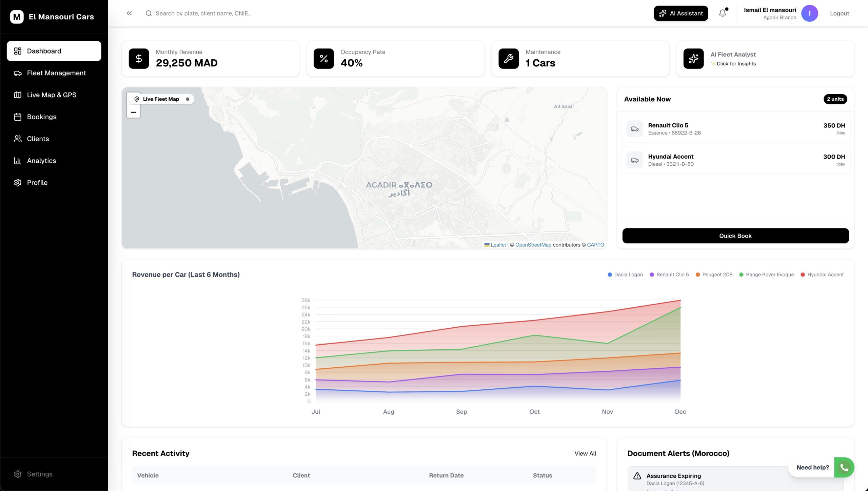This screenshot has height=491, width=868.
Task: Click the dollar Monthly Revenue icon
Action: coord(139,59)
